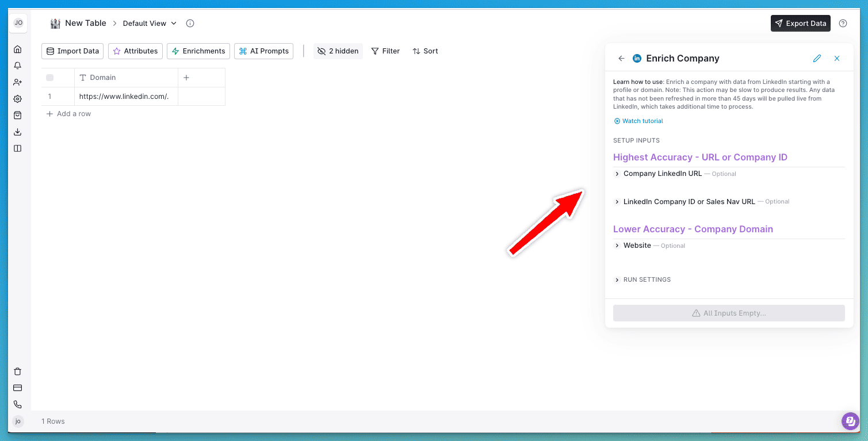
Task: Click the Domain cell with LinkedIn URL
Action: pyautogui.click(x=125, y=97)
